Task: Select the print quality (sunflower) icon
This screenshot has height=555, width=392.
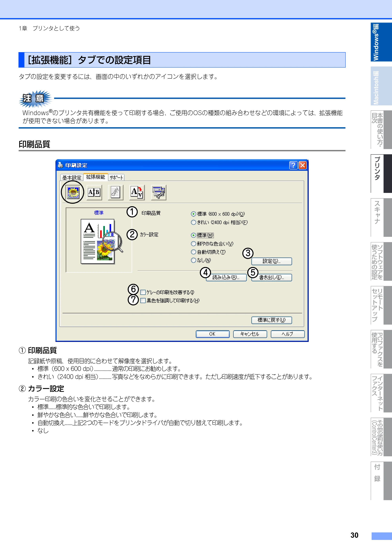Action: pos(73,192)
